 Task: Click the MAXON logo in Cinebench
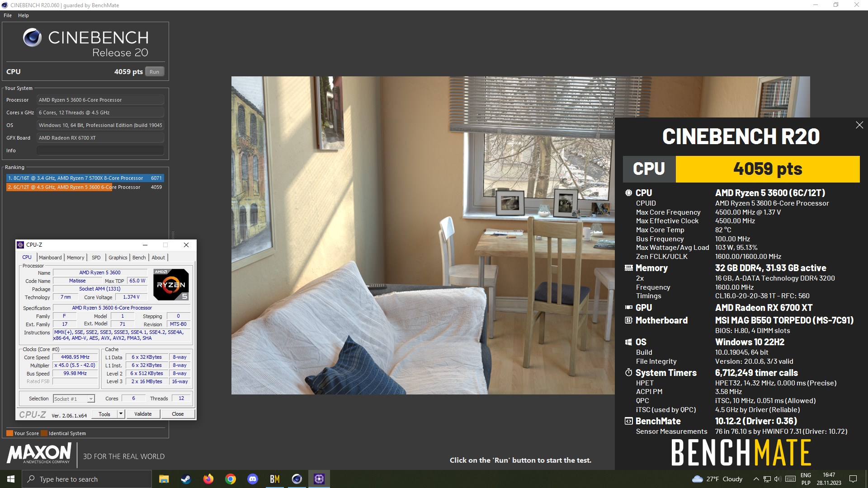click(x=39, y=453)
